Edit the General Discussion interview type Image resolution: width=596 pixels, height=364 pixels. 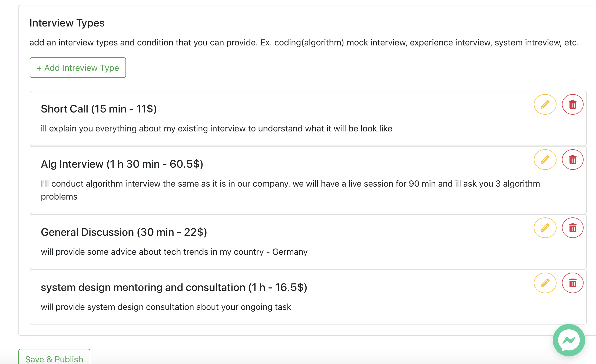(x=545, y=228)
